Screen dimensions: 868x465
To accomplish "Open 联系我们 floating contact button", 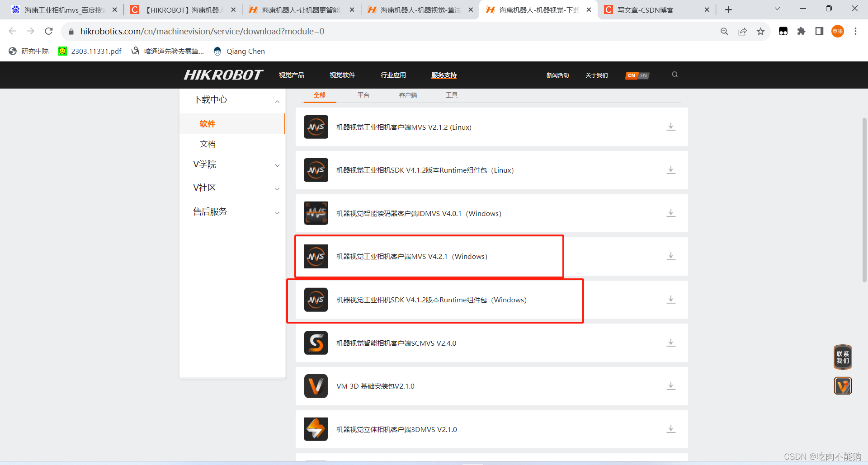I will click(843, 357).
